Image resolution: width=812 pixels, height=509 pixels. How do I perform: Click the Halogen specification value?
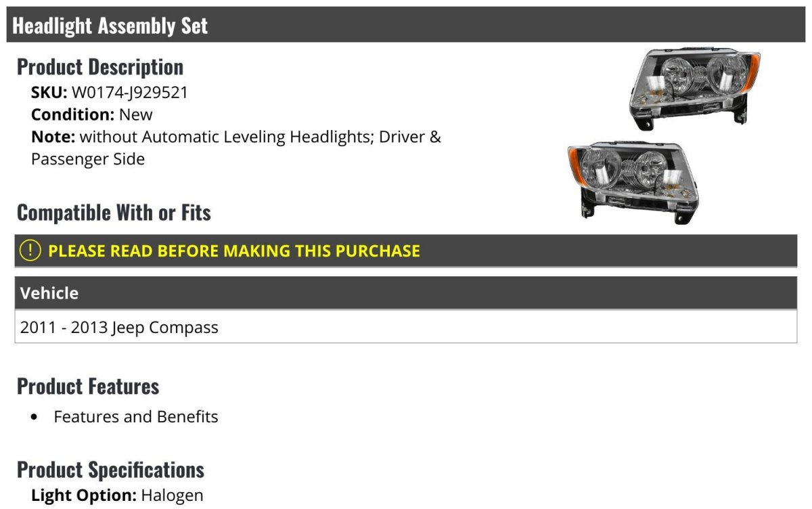pos(172,495)
